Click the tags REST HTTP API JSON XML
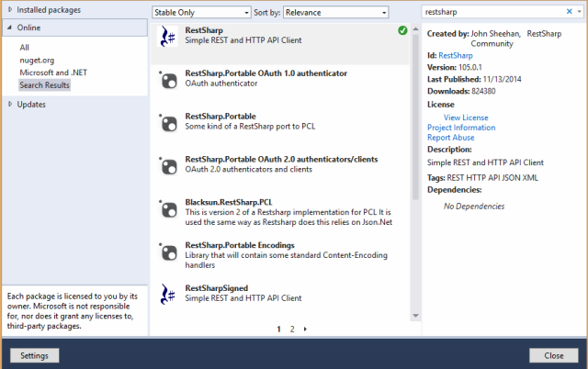 (x=492, y=178)
